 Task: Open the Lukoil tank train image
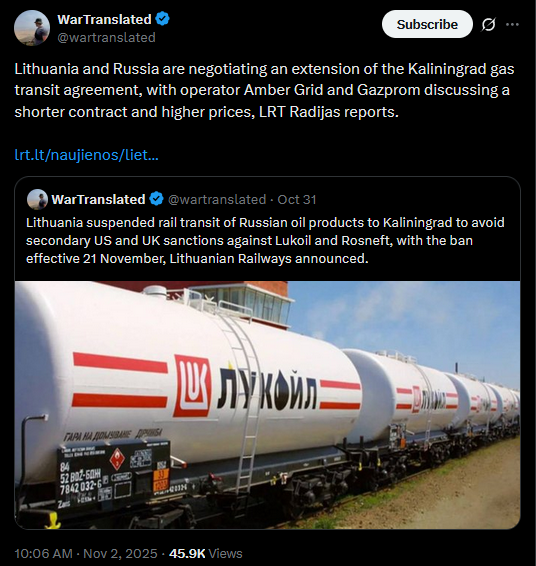tap(267, 405)
